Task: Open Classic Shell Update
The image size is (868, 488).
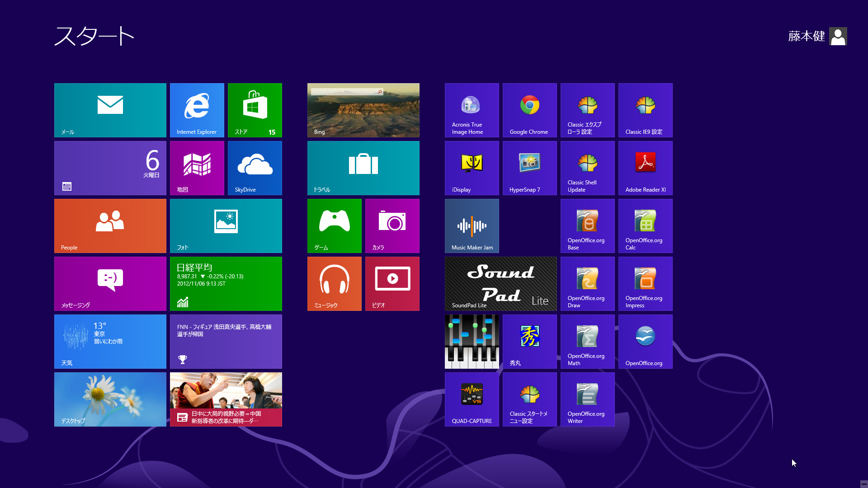Action: [x=588, y=168]
